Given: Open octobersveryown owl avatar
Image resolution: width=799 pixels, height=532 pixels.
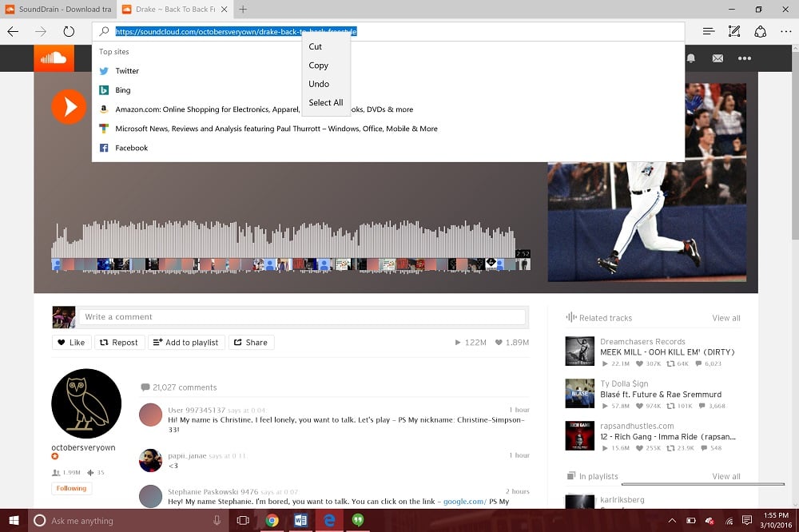Looking at the screenshot, I should 86,403.
